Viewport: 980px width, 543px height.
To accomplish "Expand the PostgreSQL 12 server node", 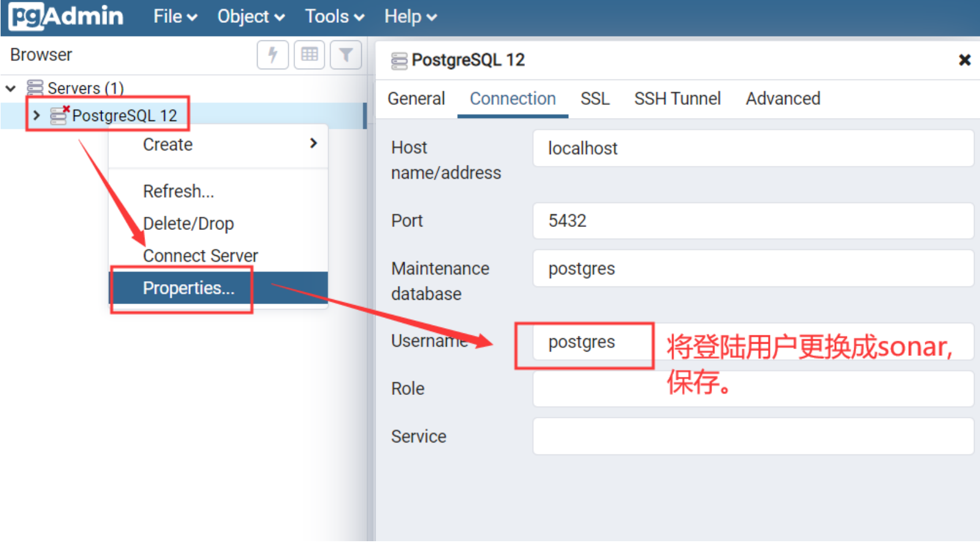I will pyautogui.click(x=37, y=116).
